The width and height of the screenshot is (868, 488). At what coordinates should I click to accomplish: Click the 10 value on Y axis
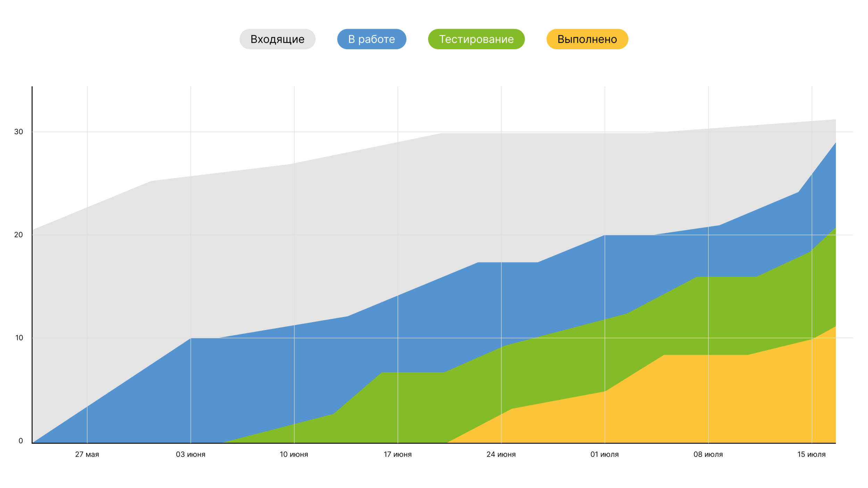(19, 338)
